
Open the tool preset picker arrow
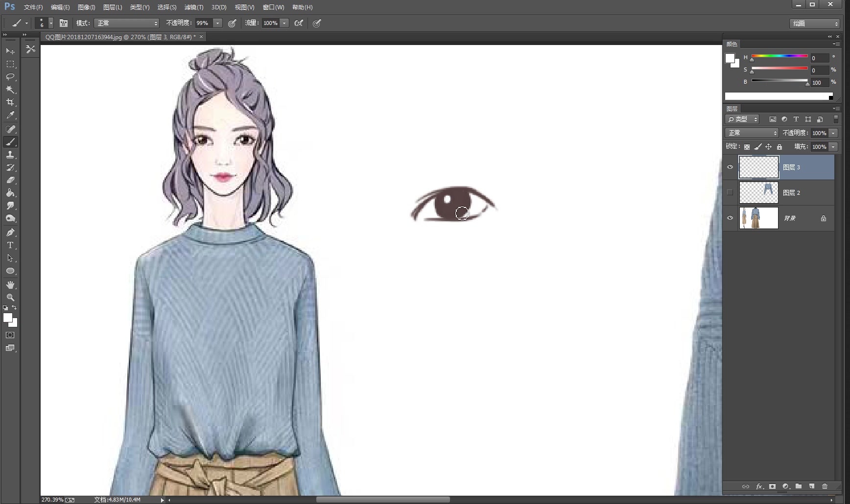pyautogui.click(x=26, y=23)
